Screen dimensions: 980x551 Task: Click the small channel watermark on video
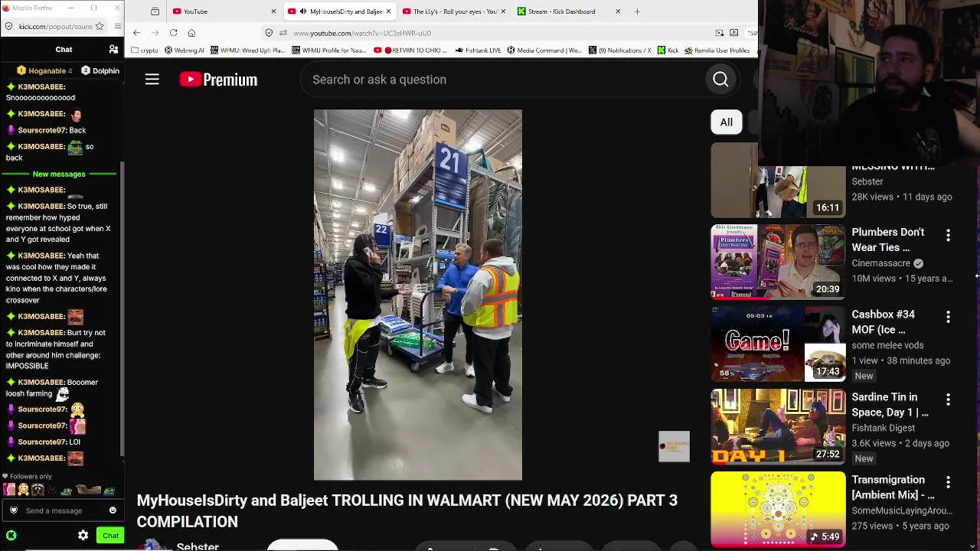tap(674, 447)
